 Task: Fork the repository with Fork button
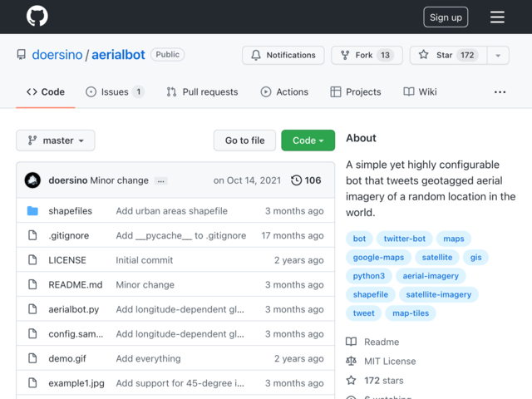tap(367, 55)
